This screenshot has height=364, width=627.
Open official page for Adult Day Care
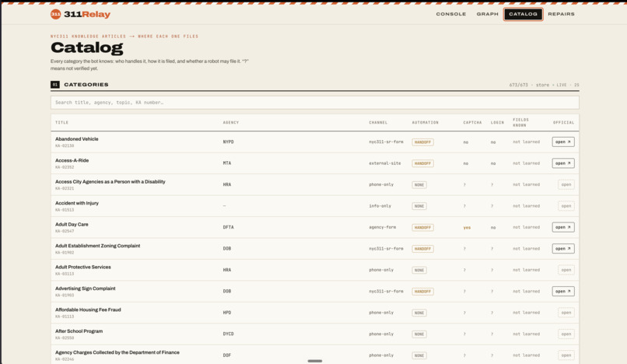[563, 227]
